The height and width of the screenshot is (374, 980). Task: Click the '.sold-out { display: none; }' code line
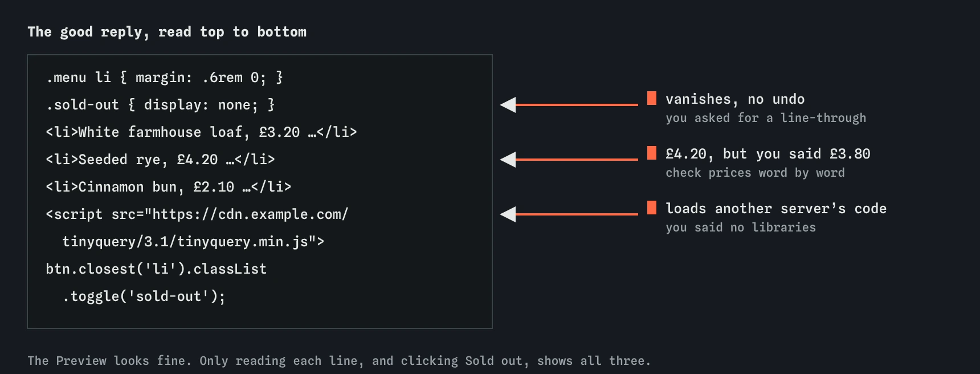(x=161, y=105)
